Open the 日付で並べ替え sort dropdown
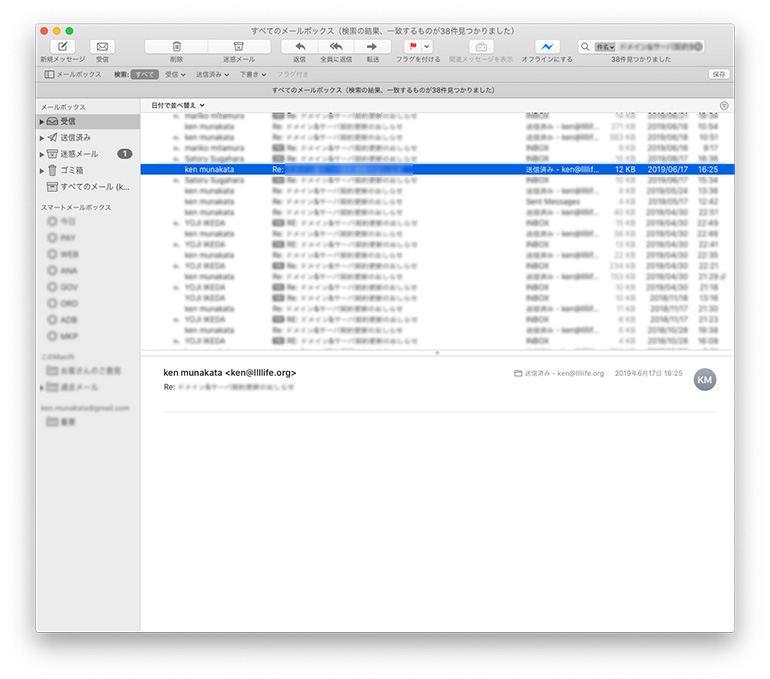The image size is (770, 679). (x=178, y=104)
